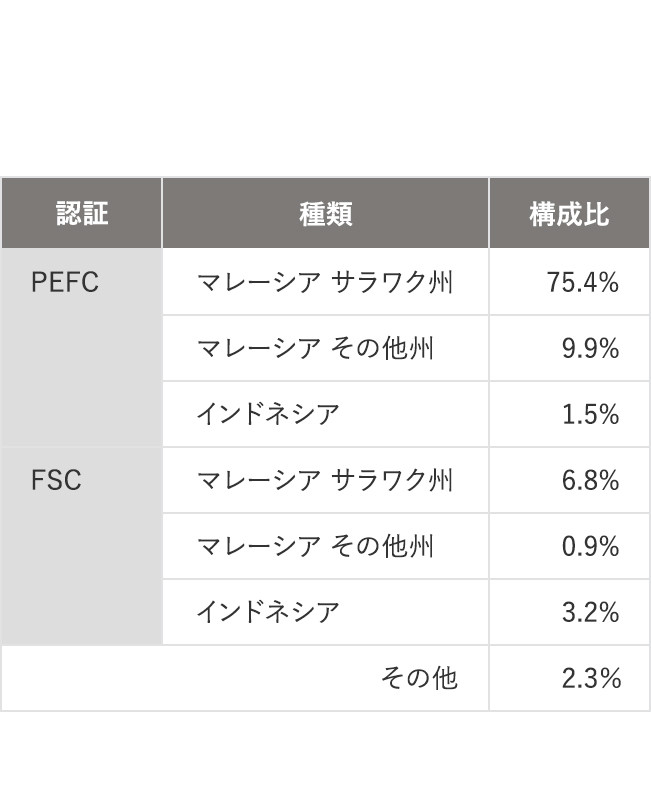Click the 0.9% value cell
Viewport: 651px width, 800px height.
coord(569,546)
